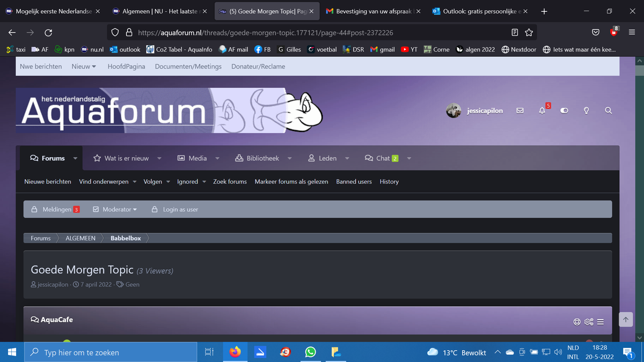Expand the Media navigation dropdown
644x362 pixels.
(x=196, y=158)
